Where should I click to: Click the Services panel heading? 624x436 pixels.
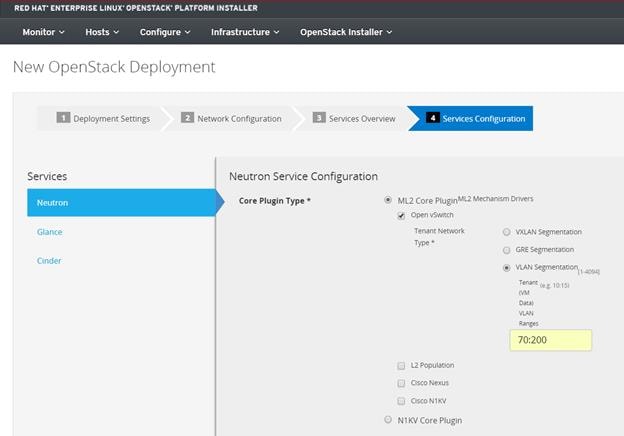[47, 176]
